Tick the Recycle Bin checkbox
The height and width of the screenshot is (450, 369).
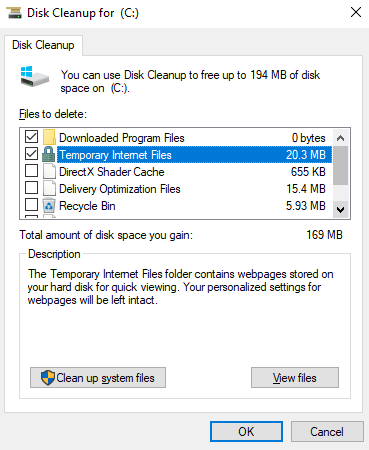tap(31, 205)
